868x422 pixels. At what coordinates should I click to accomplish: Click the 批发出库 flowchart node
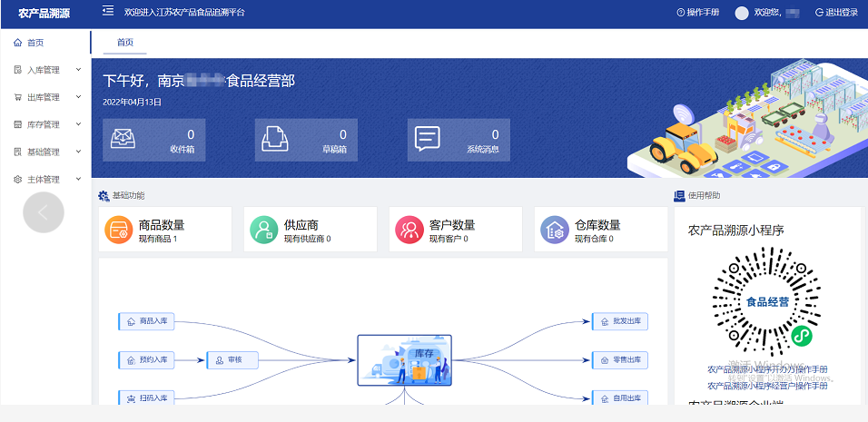tap(620, 322)
